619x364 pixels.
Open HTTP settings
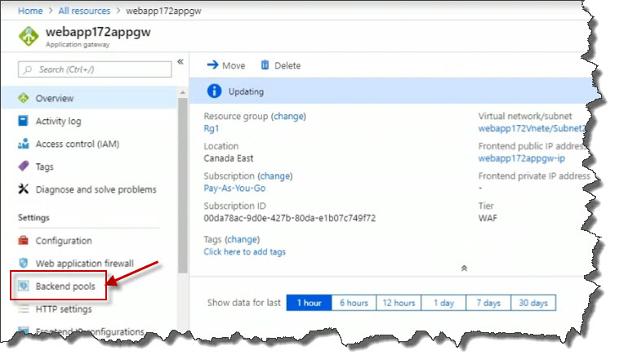click(x=64, y=309)
